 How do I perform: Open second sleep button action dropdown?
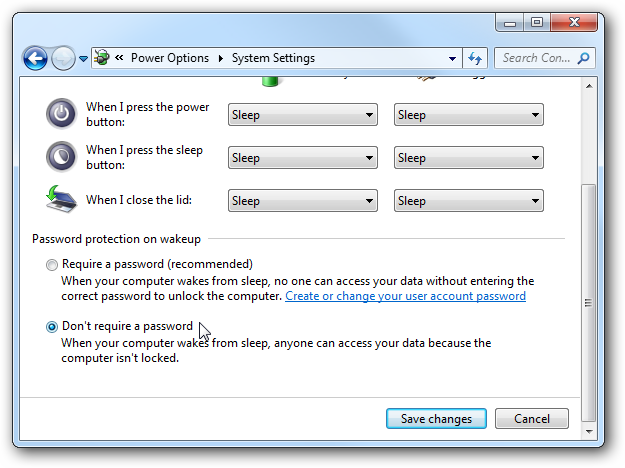469,158
